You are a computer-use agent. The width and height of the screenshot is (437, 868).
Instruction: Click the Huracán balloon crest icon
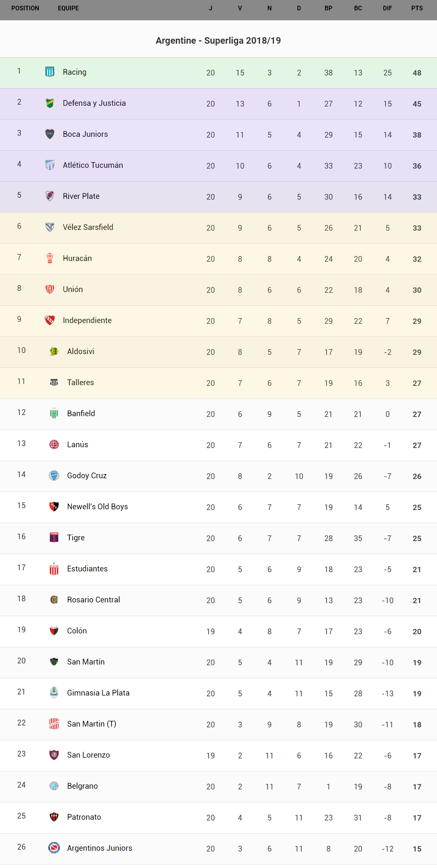50,258
